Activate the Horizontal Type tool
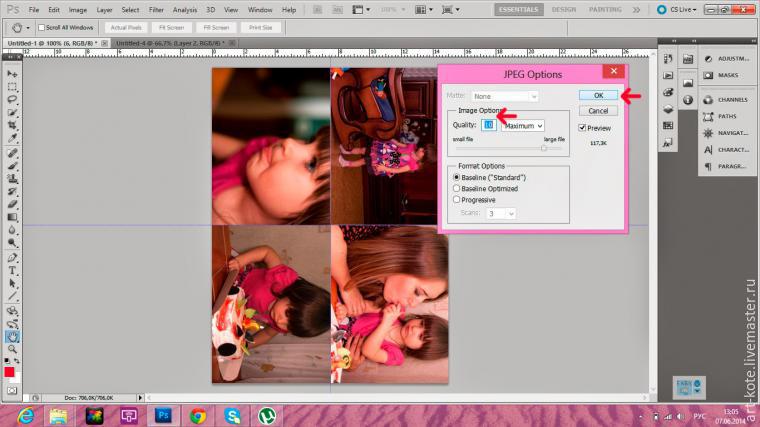The width and height of the screenshot is (760, 427). click(x=13, y=270)
